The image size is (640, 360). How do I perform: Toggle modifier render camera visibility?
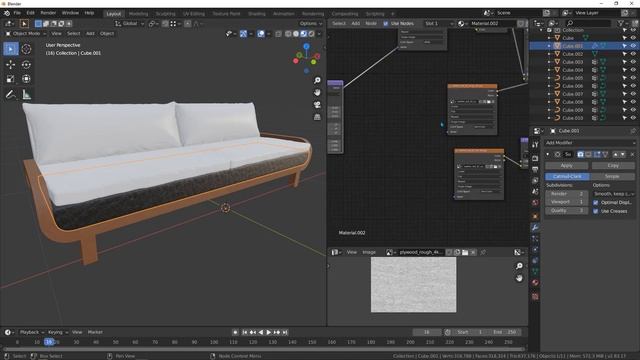click(x=580, y=154)
